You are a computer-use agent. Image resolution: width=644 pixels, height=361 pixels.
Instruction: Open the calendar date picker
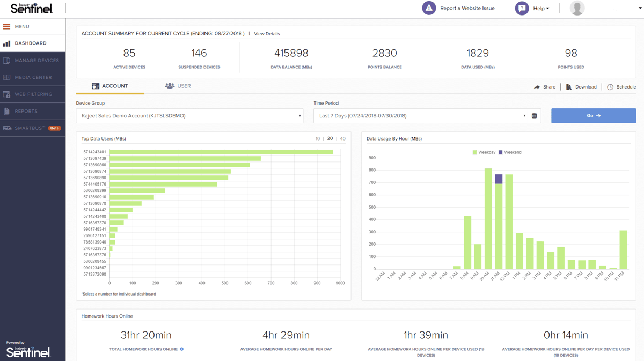(x=535, y=115)
